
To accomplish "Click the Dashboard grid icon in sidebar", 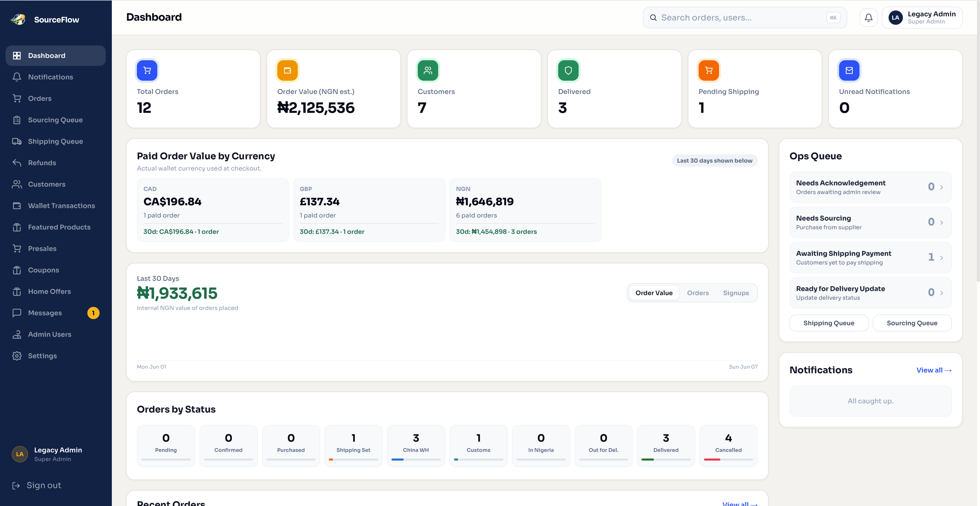I will pos(17,56).
